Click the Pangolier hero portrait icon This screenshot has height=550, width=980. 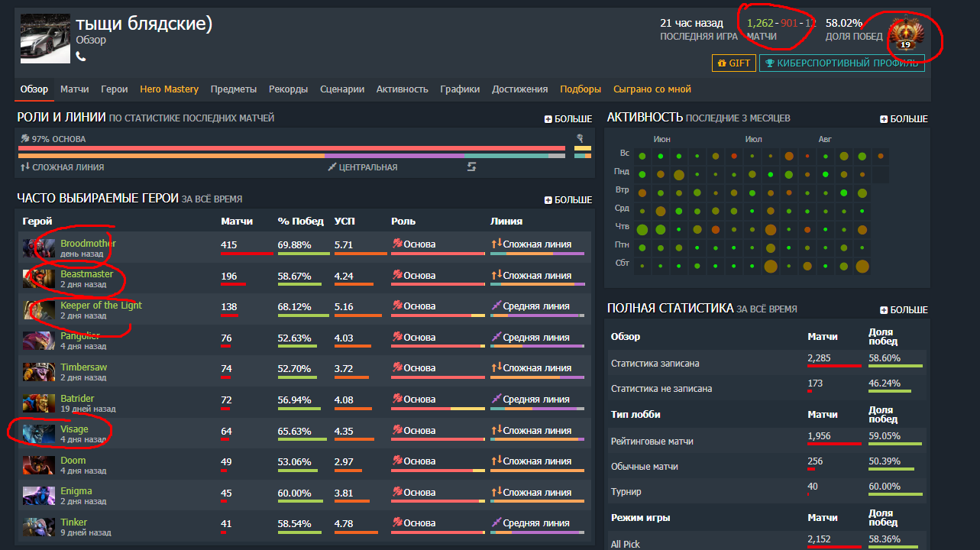click(x=38, y=341)
